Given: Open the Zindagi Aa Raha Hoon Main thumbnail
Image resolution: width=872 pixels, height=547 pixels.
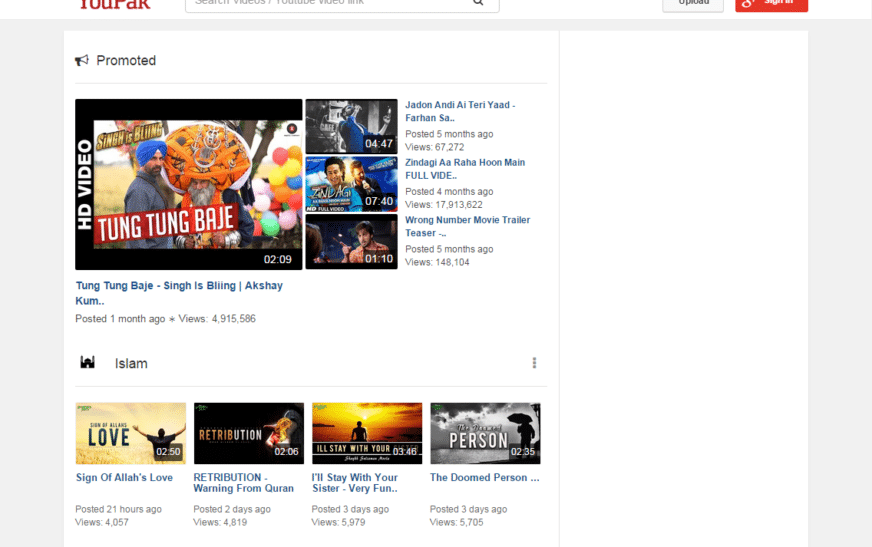Looking at the screenshot, I should (x=351, y=184).
